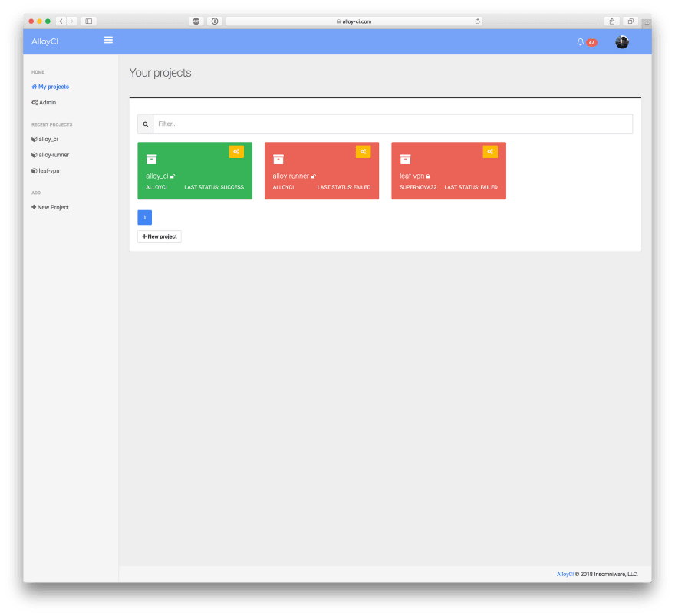
Task: Click the search magnifier icon
Action: pos(146,124)
